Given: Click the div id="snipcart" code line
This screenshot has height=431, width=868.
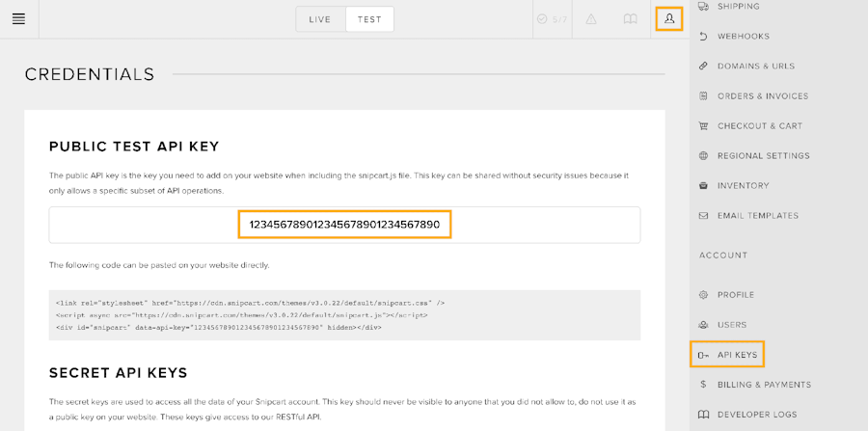Looking at the screenshot, I should coord(219,327).
